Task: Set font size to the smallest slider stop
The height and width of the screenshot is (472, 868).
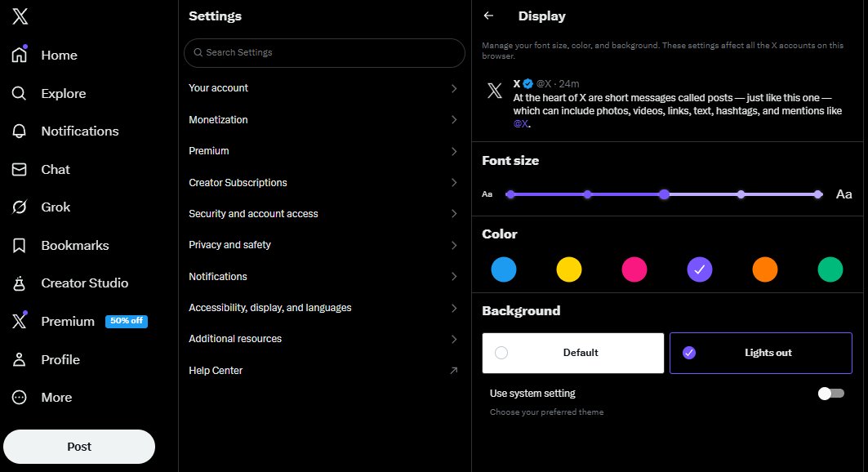Action: click(x=510, y=194)
